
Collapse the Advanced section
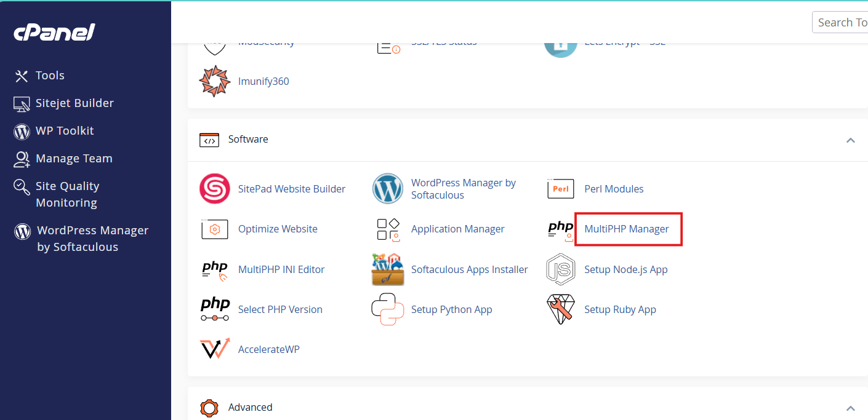(x=851, y=408)
